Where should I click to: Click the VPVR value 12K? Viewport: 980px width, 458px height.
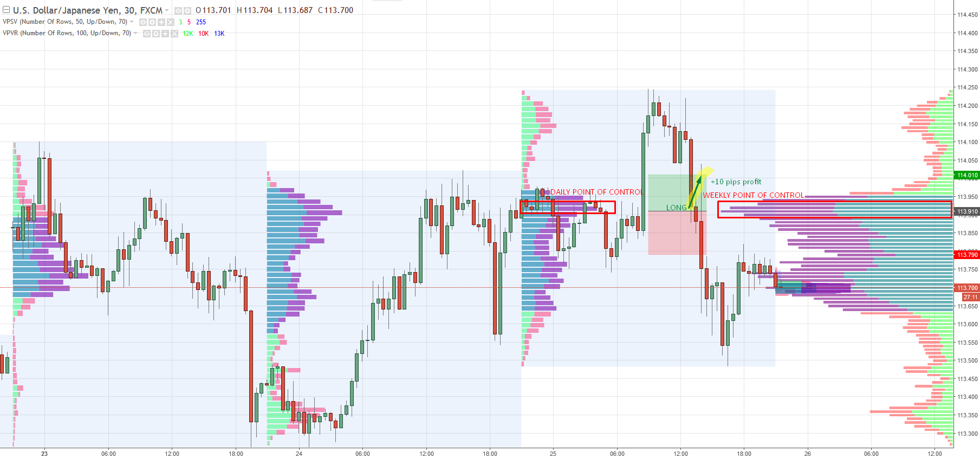[188, 34]
